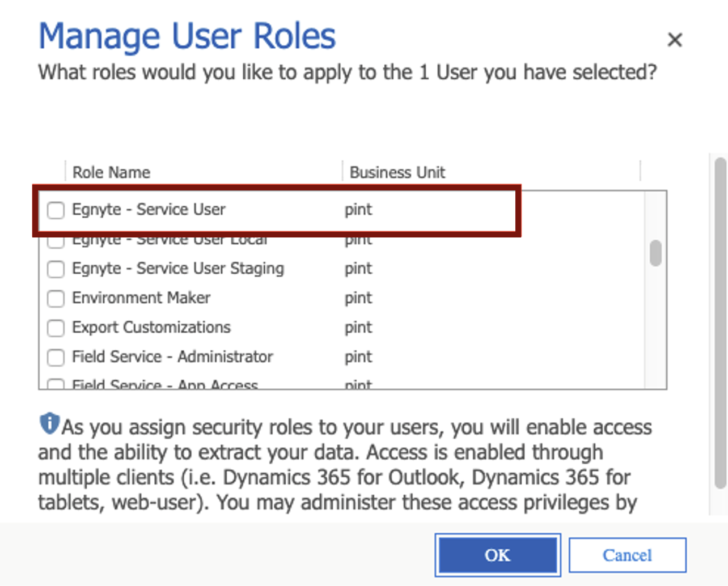Enable the Environment Maker role checkbox
This screenshot has width=728, height=586.
pyautogui.click(x=56, y=299)
